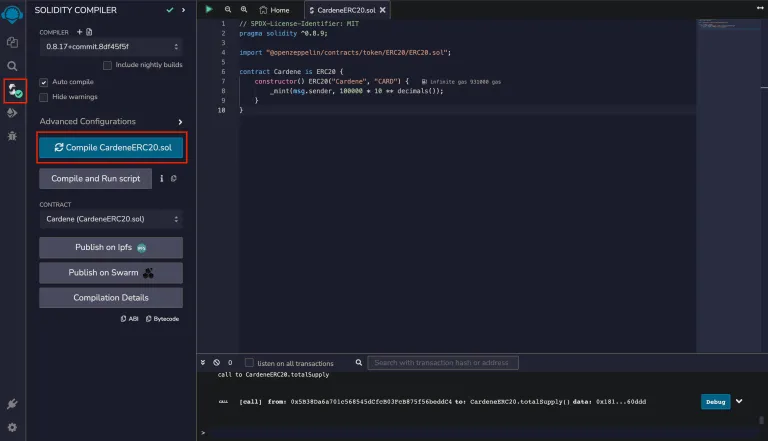This screenshot has width=768, height=441.
Task: Click pending transactions count 0
Action: pos(230,363)
